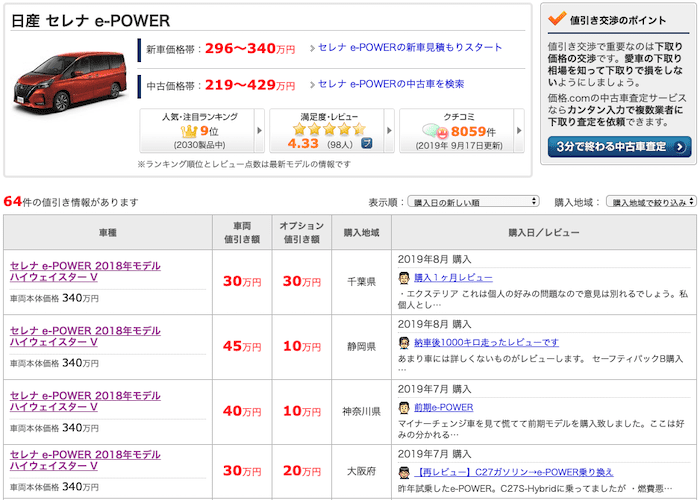Click the オプション値引き額 column header

click(x=302, y=232)
